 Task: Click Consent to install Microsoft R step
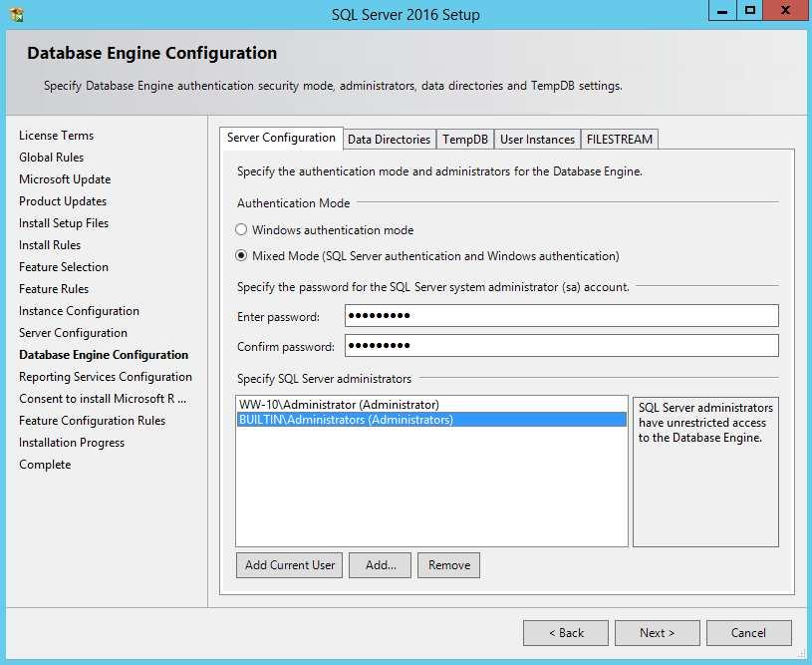[x=103, y=399]
